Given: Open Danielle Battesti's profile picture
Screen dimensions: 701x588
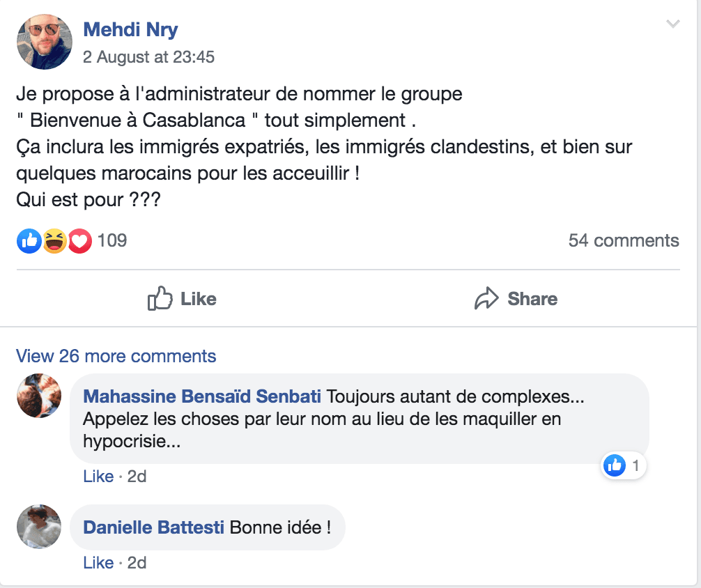Looking at the screenshot, I should (x=38, y=527).
